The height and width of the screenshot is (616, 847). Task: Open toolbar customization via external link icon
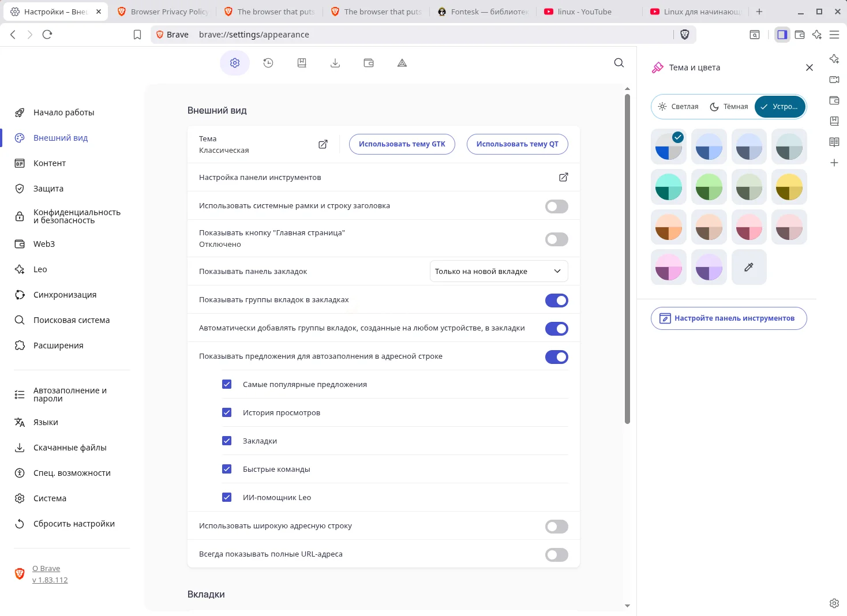[x=563, y=177]
